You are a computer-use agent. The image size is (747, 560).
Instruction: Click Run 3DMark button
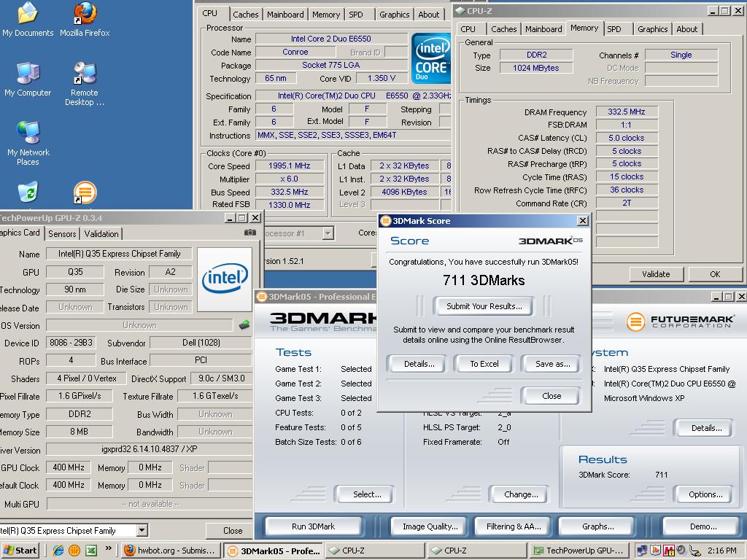coord(313,526)
